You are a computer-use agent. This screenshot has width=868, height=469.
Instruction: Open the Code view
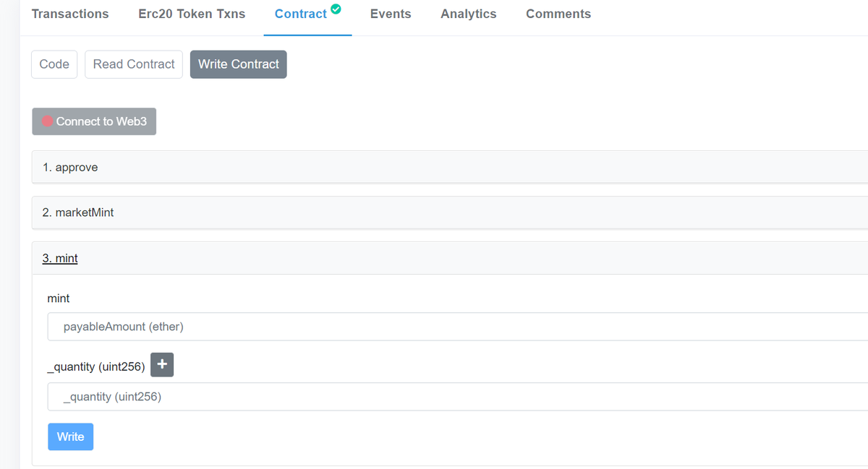click(54, 64)
